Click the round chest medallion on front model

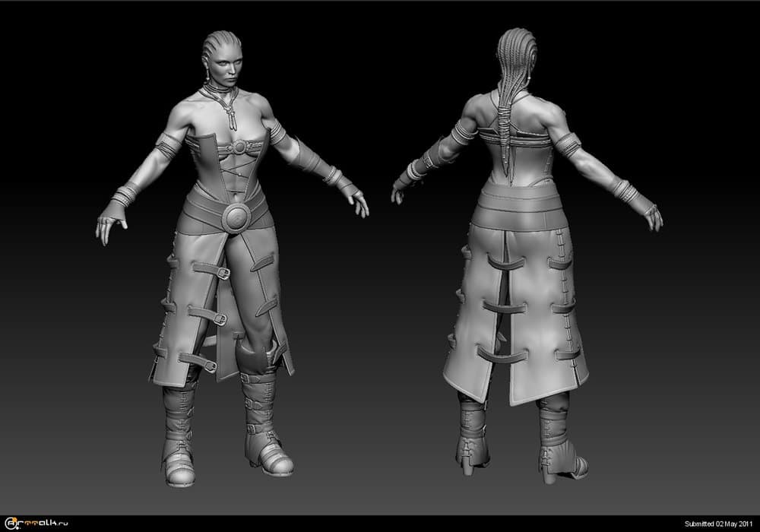[238, 147]
